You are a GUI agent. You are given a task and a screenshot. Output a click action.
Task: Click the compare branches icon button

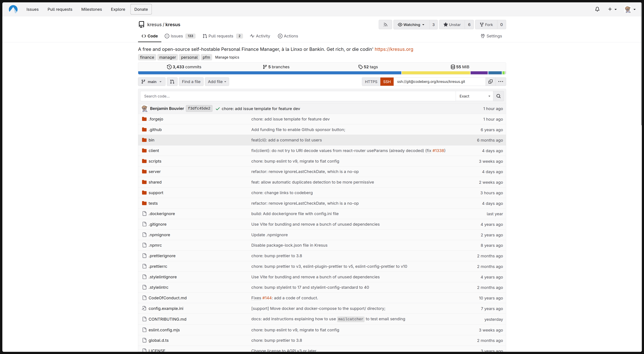tap(172, 82)
